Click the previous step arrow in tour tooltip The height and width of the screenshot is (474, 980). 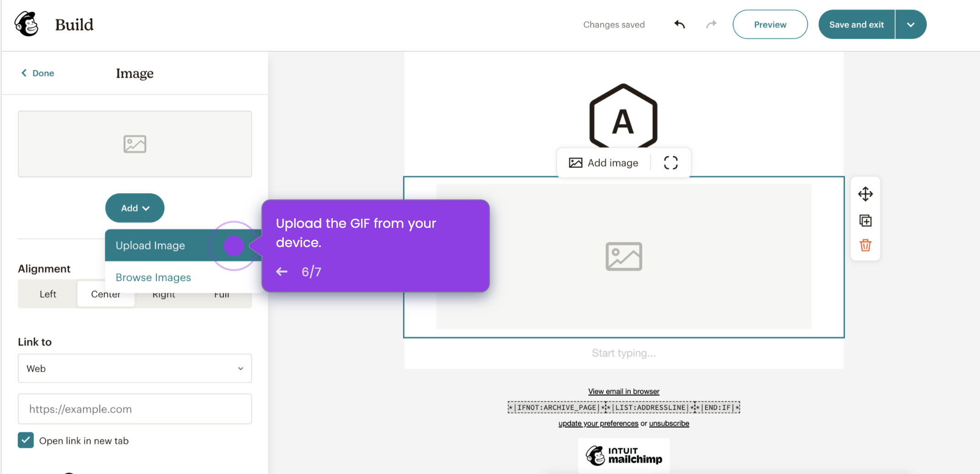pyautogui.click(x=282, y=271)
